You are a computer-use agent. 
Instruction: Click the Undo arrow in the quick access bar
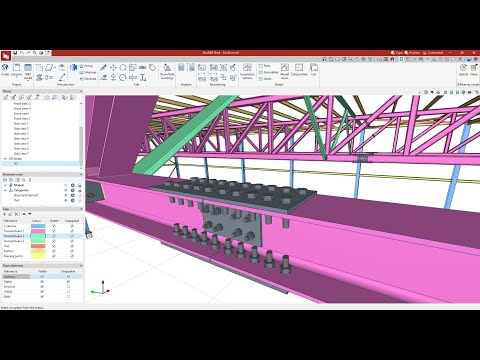22,53
